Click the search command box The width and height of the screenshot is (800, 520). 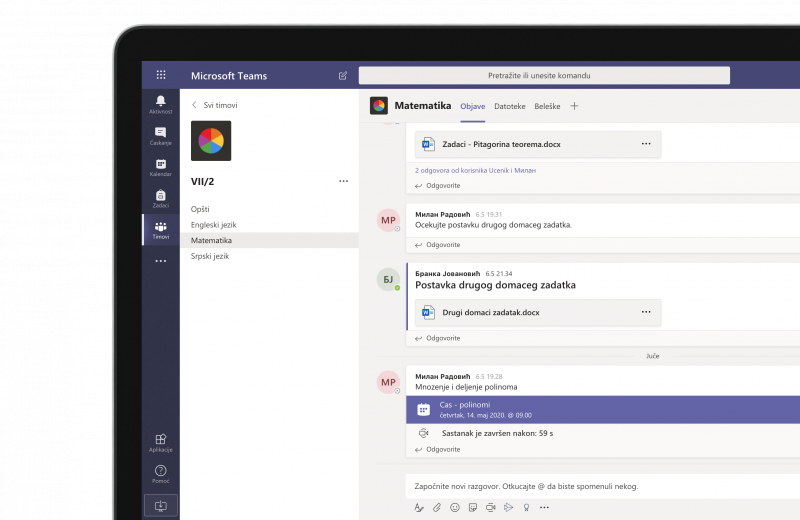[x=544, y=76]
